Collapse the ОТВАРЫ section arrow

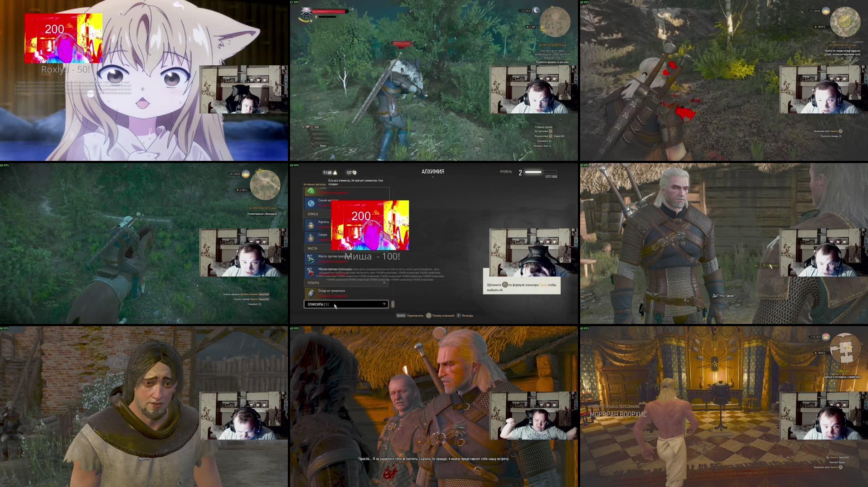pos(384,283)
